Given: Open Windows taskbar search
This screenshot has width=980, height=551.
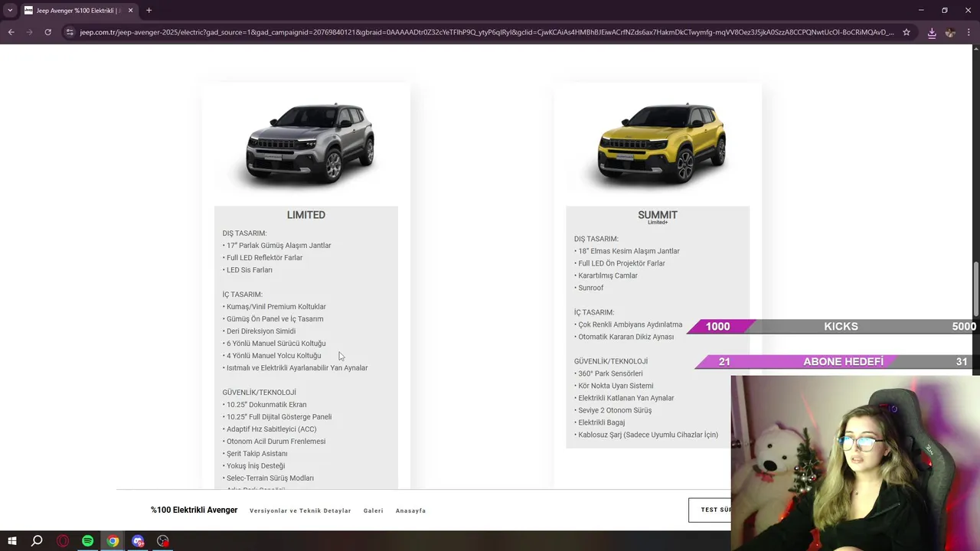Looking at the screenshot, I should tap(37, 541).
